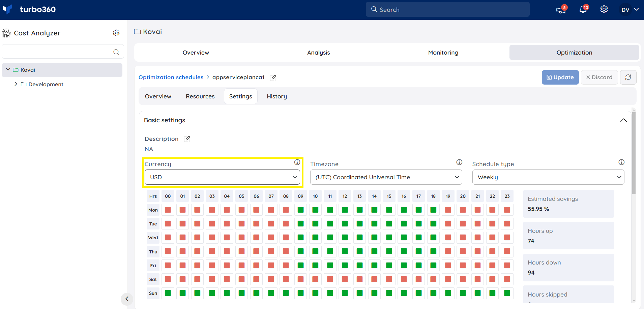Select the Settings sub-tab
644x309 pixels.
click(x=241, y=96)
